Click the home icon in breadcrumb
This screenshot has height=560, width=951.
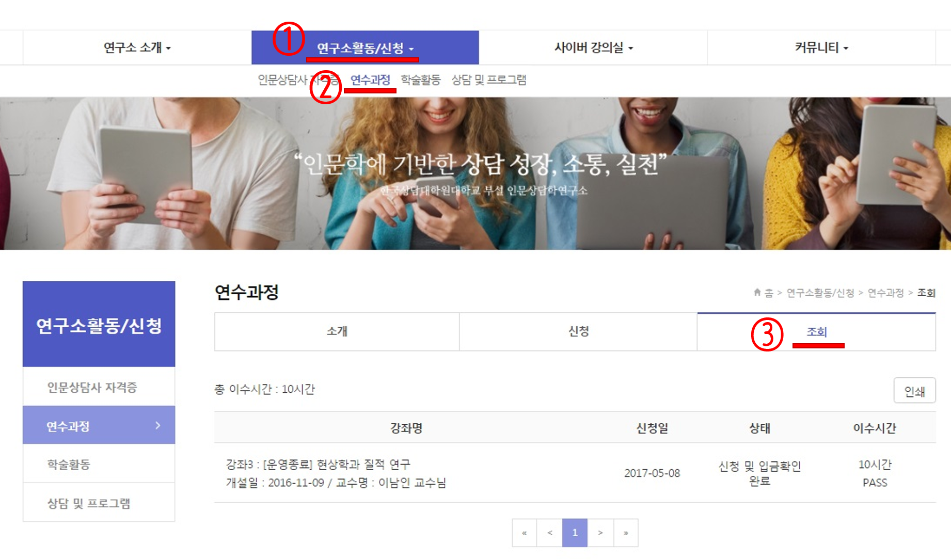pyautogui.click(x=757, y=293)
